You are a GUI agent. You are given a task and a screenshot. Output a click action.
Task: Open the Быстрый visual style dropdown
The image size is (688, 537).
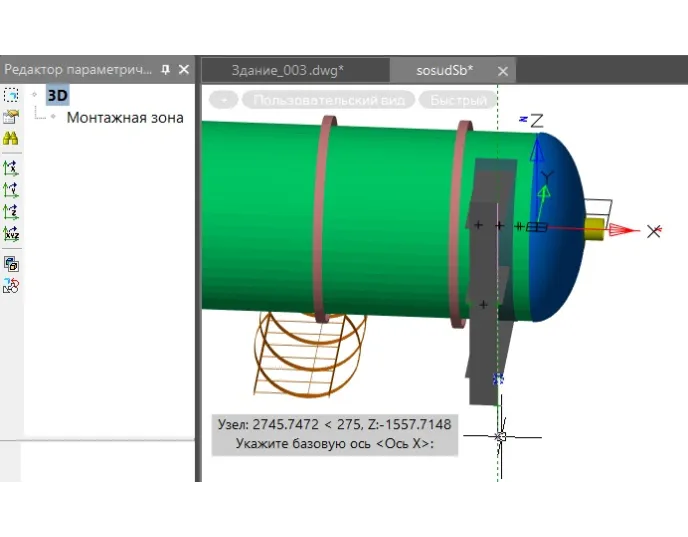click(458, 100)
